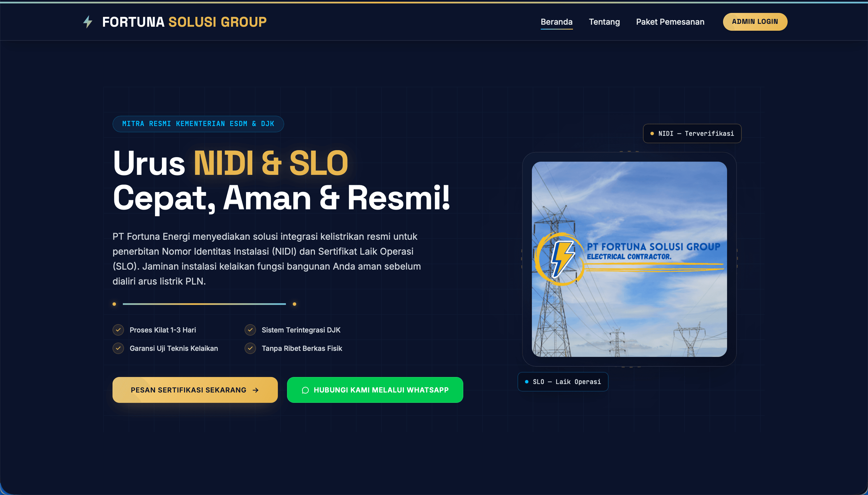Click the WhatsApp chat bubble icon

[305, 390]
